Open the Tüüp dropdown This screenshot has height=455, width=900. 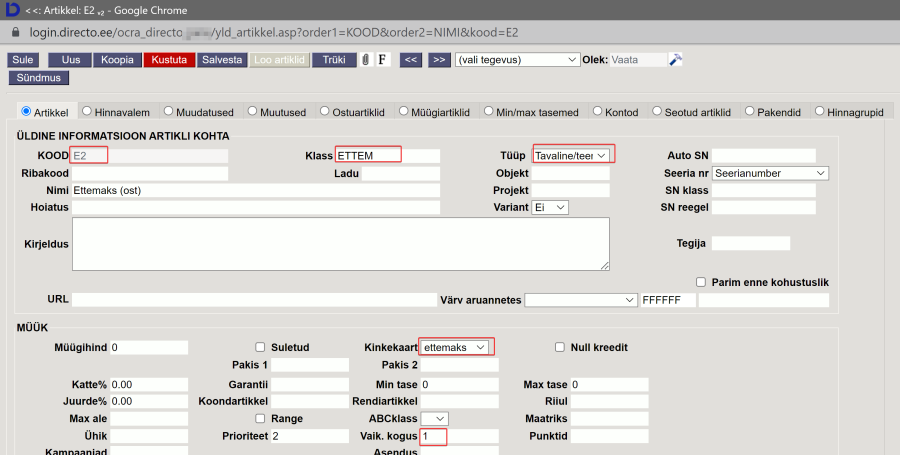571,155
